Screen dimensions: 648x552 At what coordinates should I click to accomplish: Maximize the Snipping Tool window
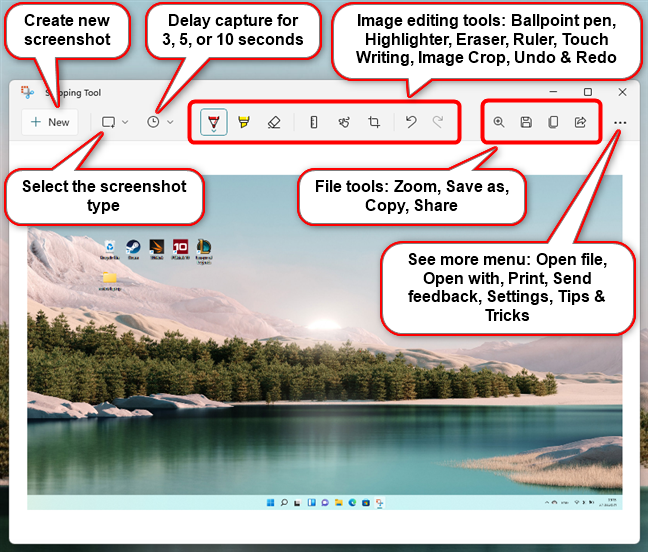pos(588,92)
